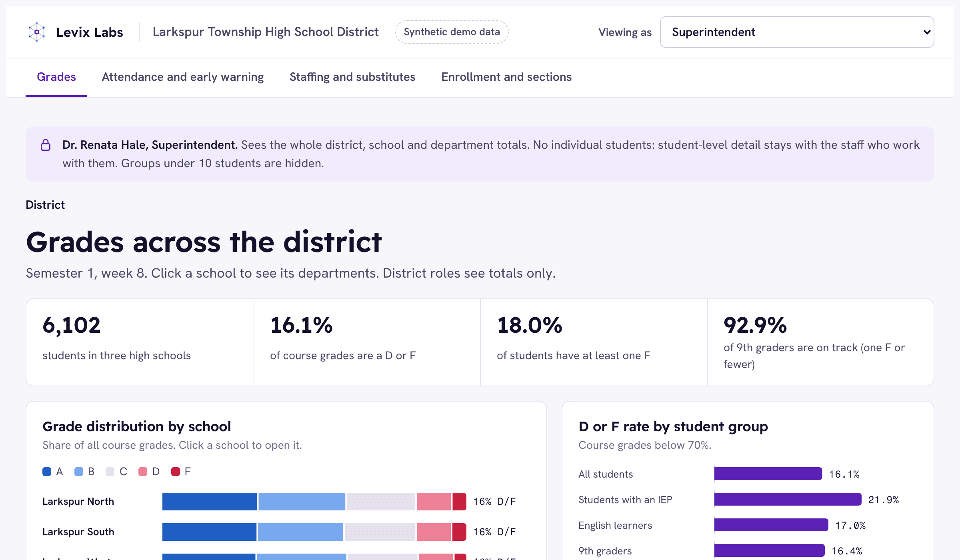Click the A grade legend swatch

tap(47, 472)
